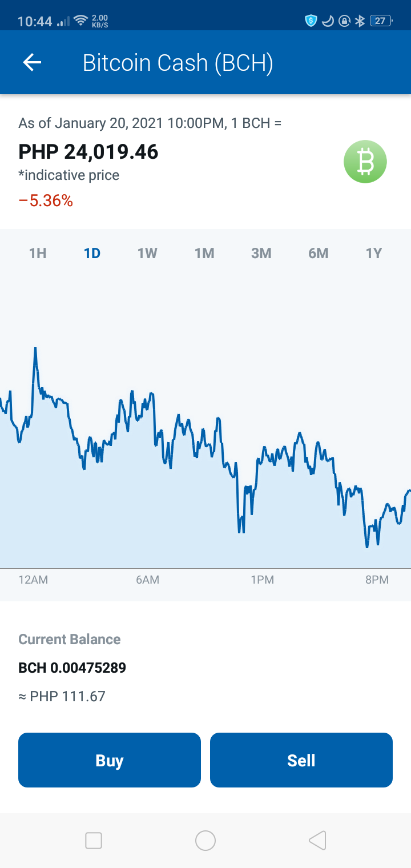Select the 1D chart range
Image resolution: width=411 pixels, height=868 pixels.
click(x=92, y=253)
